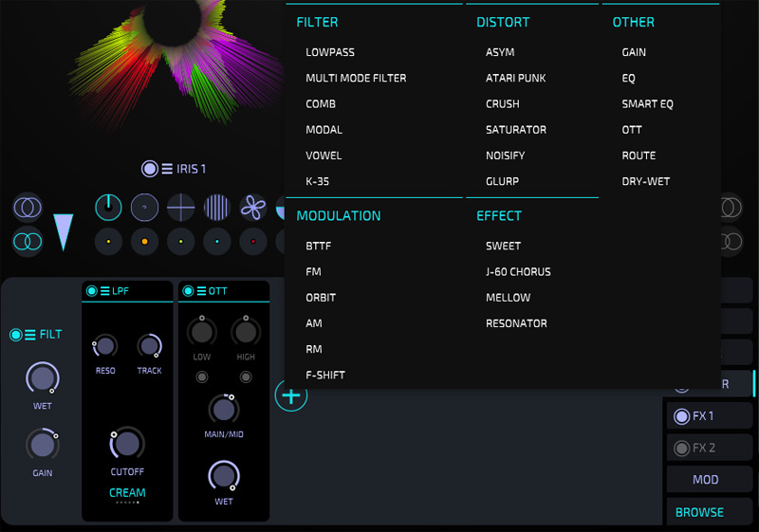Click the lavender overlapping circles icon
Screen dimensions: 759x532
click(x=27, y=207)
